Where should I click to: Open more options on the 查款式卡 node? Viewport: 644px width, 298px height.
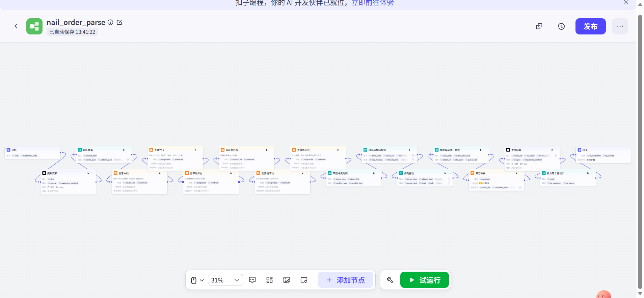tap(200, 150)
